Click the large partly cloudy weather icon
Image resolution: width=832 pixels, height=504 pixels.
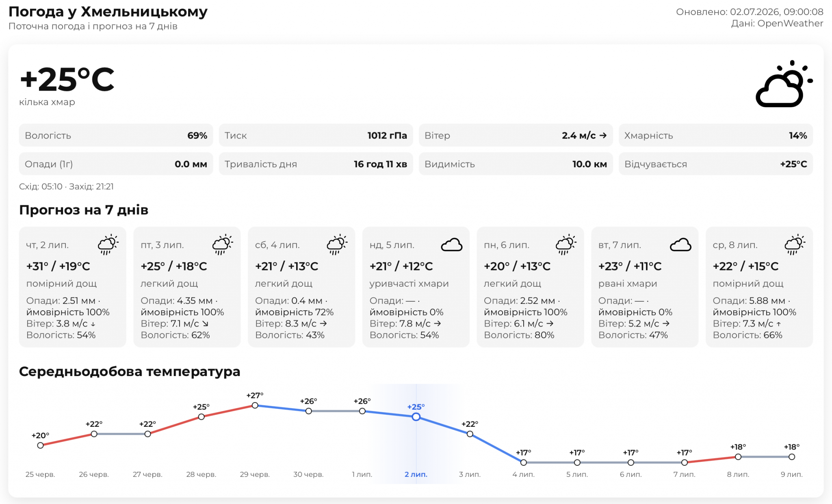pos(784,84)
